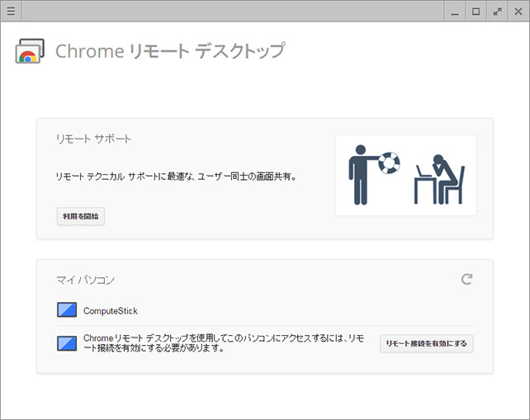Click the local computer icon beside remote access message
The height and width of the screenshot is (420, 530).
67,343
